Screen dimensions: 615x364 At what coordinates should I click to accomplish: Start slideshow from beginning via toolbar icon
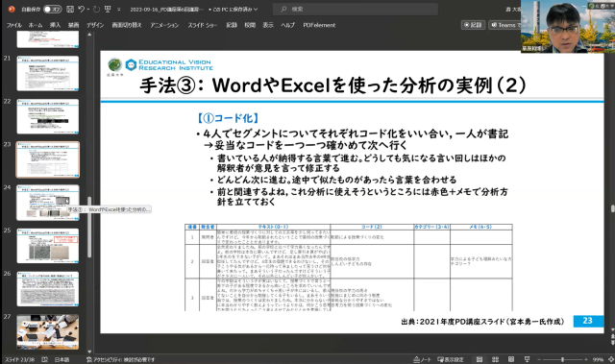(x=108, y=9)
